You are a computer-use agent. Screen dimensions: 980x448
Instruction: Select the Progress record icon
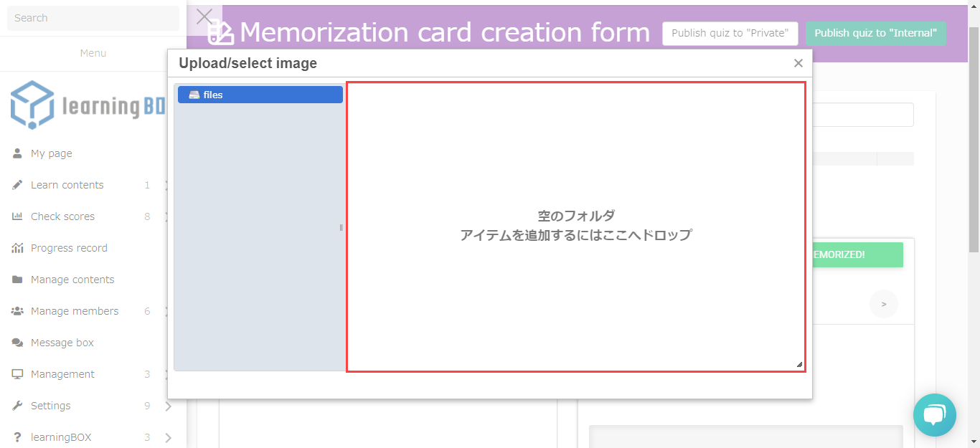pyautogui.click(x=17, y=248)
